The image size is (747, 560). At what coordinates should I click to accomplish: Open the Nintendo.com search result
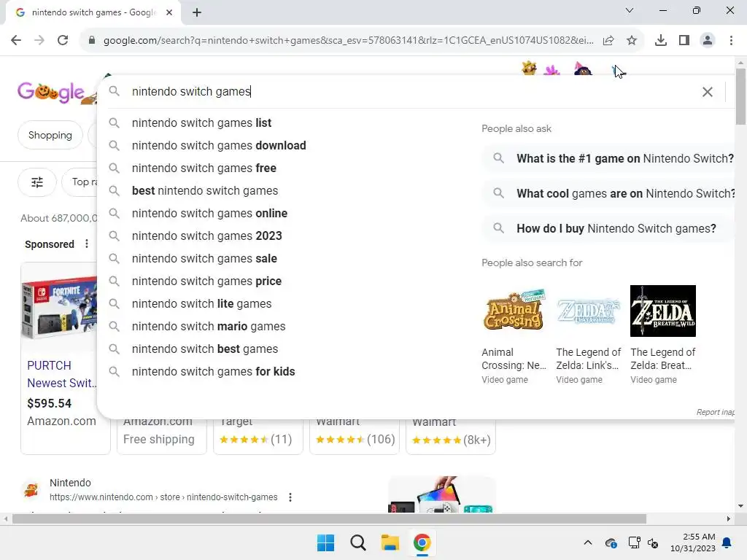[163, 497]
